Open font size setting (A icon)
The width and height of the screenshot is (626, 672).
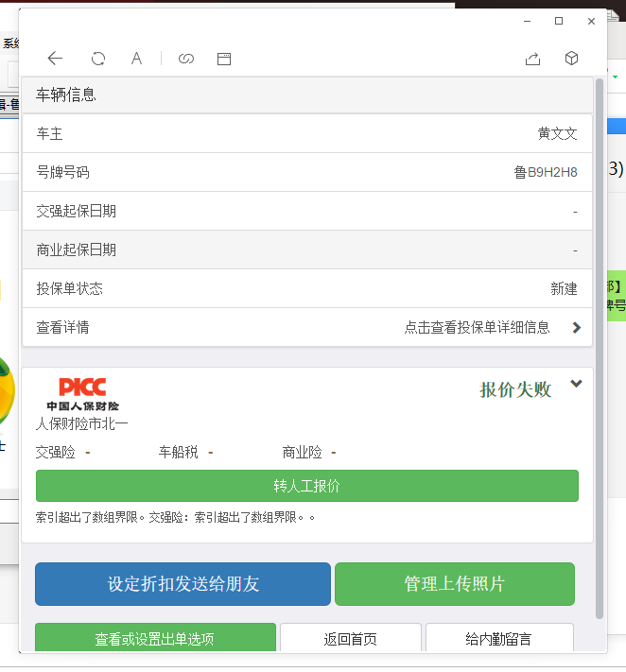click(136, 59)
